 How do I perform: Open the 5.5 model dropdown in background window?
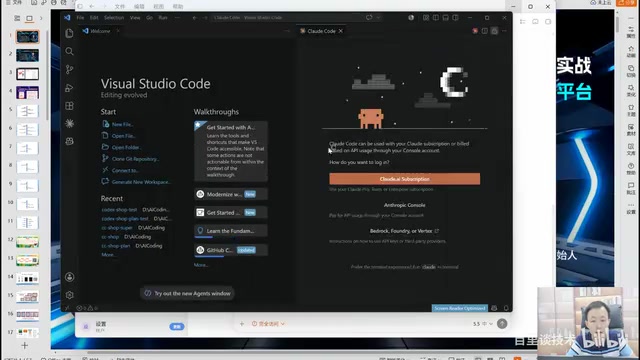482,324
